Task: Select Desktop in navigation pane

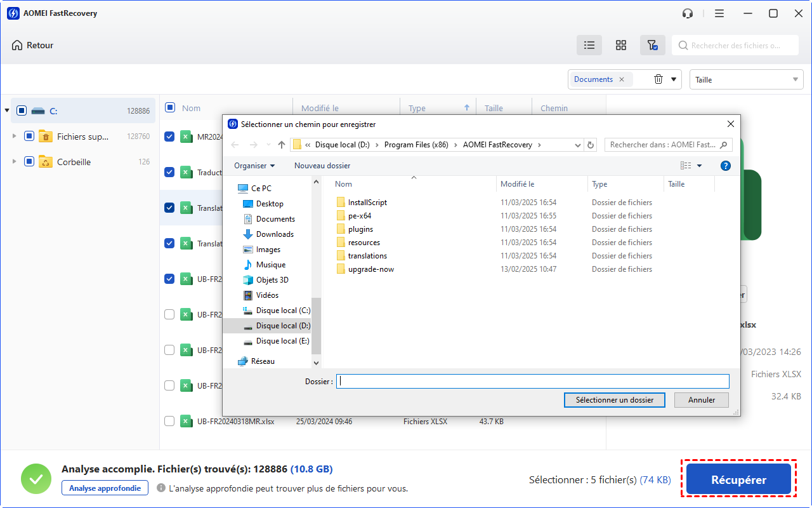Action: click(270, 204)
